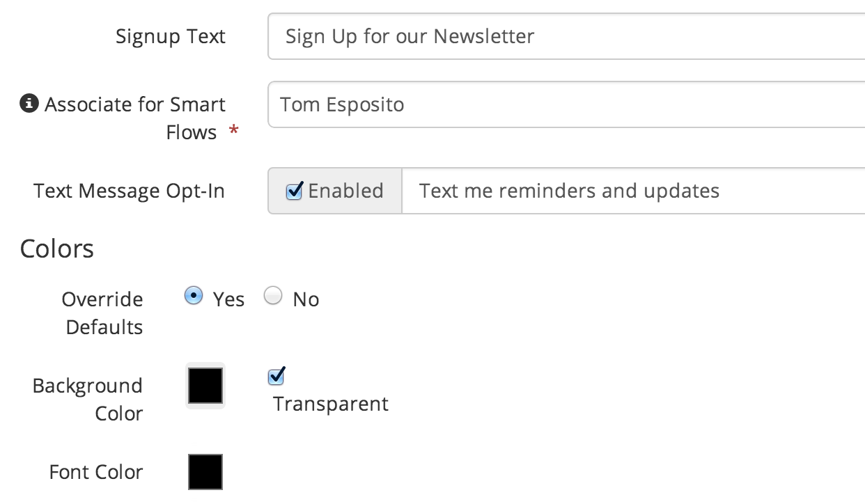865x504 pixels.
Task: Click into the Signup Text field
Action: pos(566,36)
